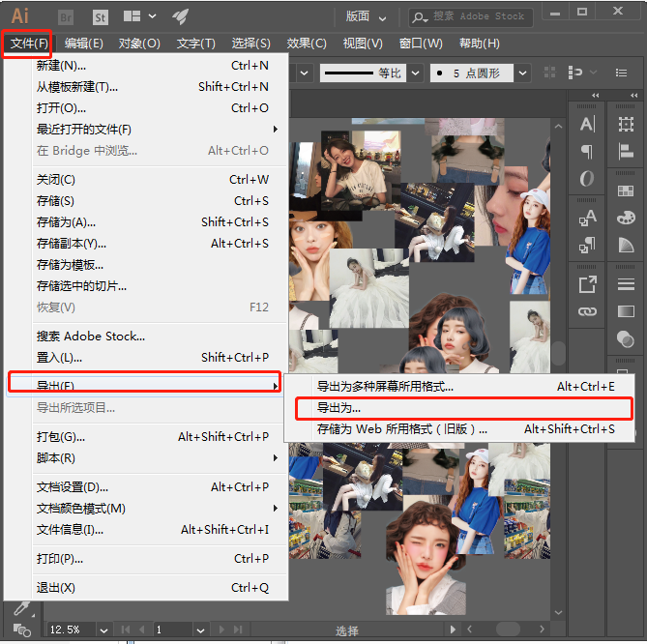
Task: Select 打包(G)... menu entry
Action: point(145,437)
